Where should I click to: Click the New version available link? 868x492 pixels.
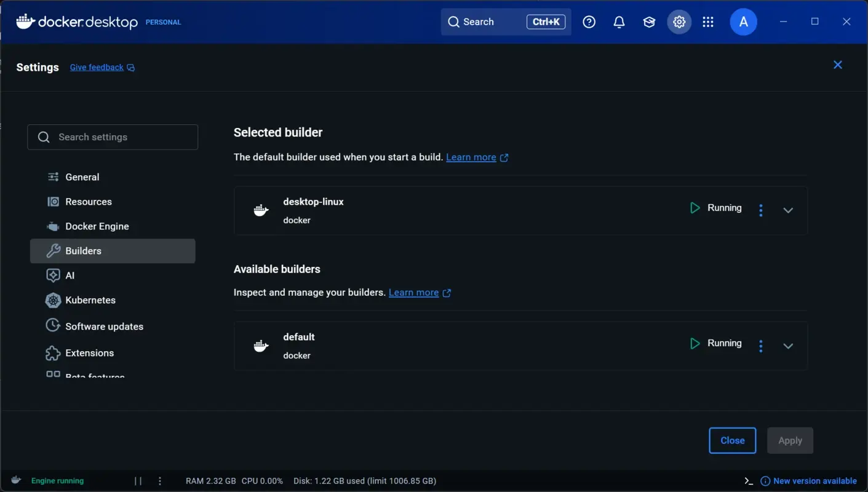814,480
